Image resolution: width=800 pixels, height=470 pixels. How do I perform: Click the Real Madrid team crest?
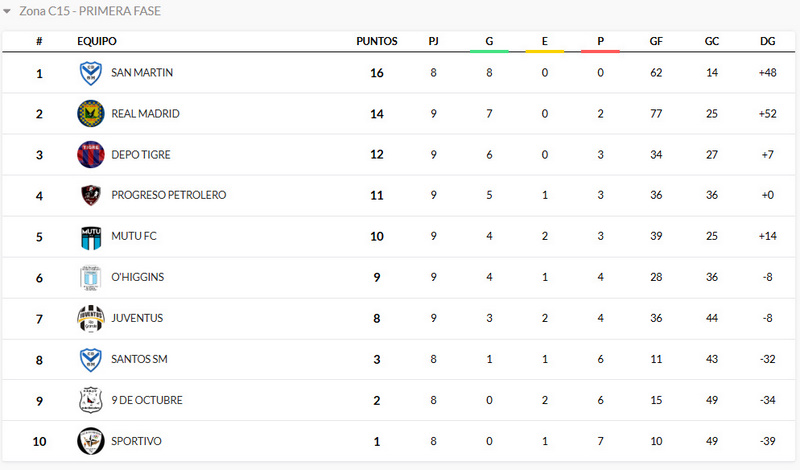[91, 114]
